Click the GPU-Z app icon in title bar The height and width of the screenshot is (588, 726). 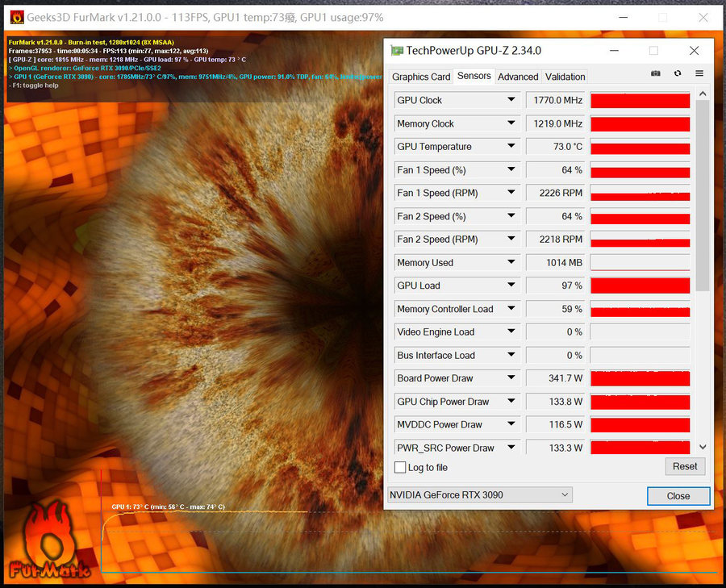pyautogui.click(x=396, y=50)
